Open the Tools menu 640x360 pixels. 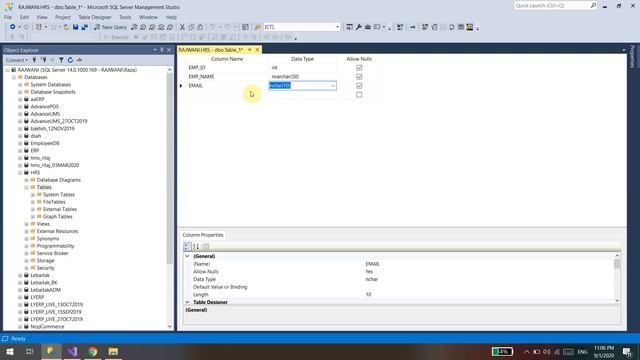click(x=125, y=17)
